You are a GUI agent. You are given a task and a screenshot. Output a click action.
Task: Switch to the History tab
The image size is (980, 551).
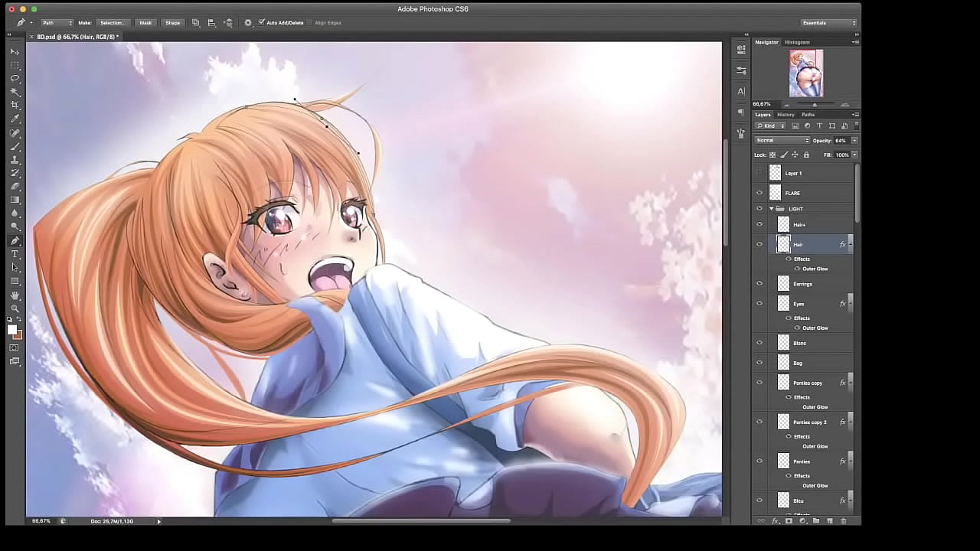pos(786,115)
